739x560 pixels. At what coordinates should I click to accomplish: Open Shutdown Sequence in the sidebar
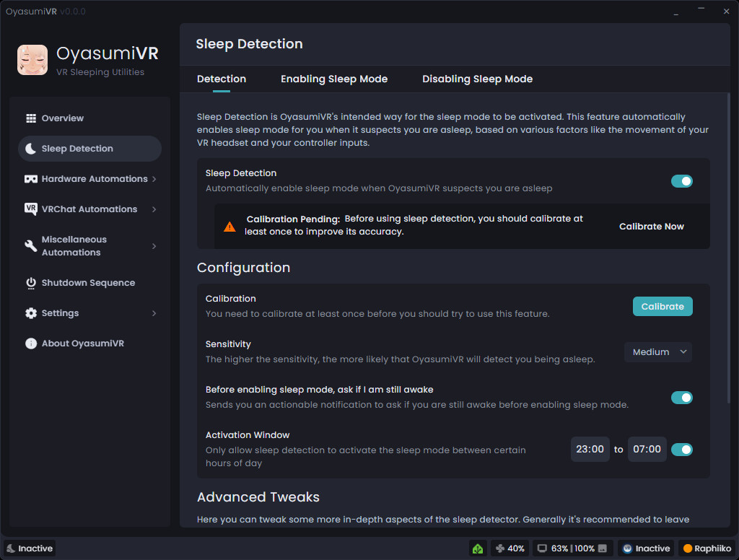(x=89, y=283)
